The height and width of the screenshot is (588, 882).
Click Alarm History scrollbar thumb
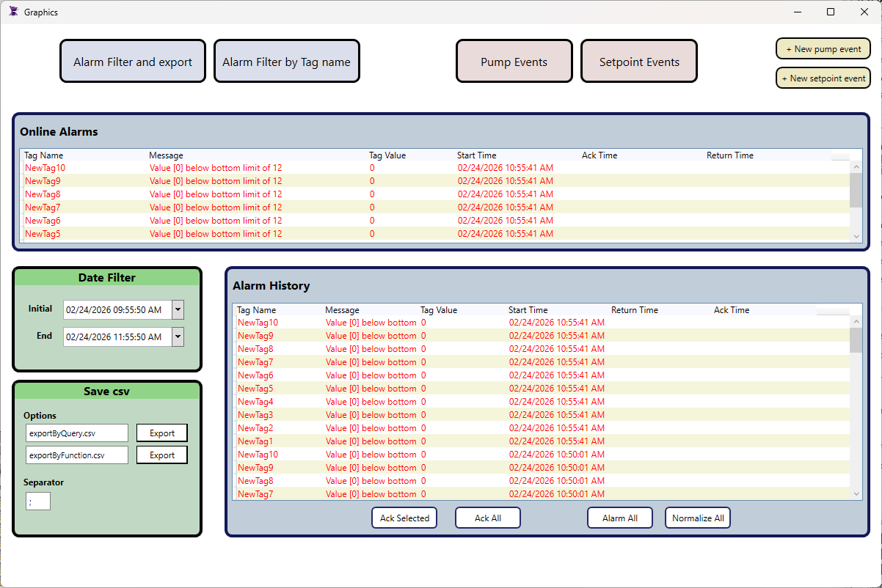pos(856,340)
